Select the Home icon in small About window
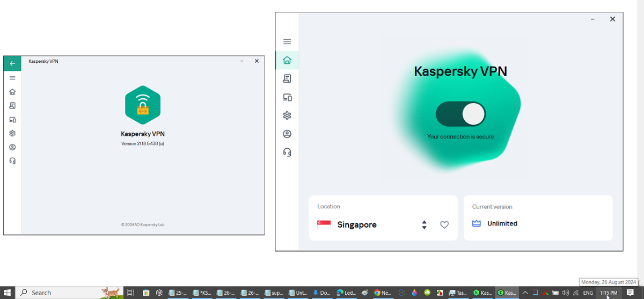 pos(12,92)
